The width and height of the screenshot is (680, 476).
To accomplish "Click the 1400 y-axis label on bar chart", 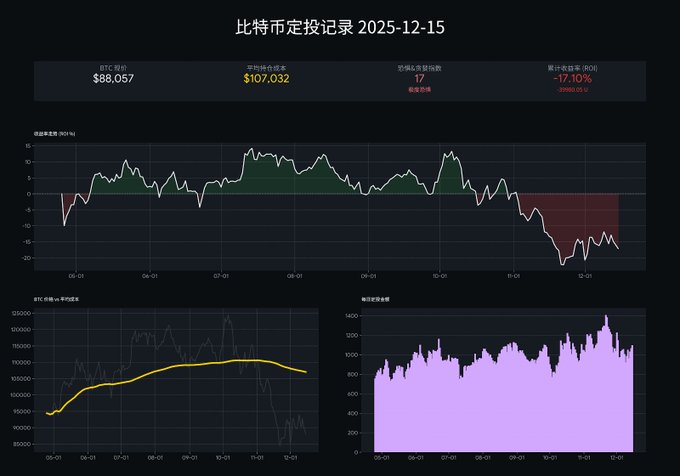I will tap(352, 314).
